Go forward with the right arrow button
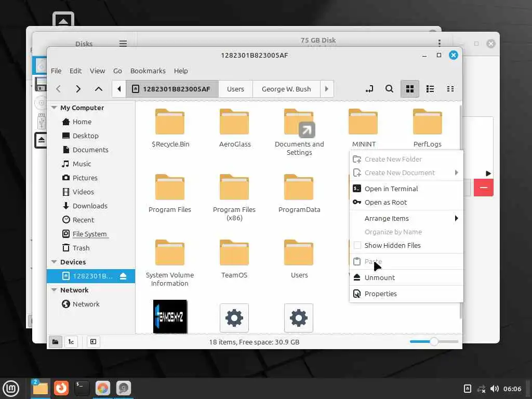The image size is (532, 399). coord(78,89)
